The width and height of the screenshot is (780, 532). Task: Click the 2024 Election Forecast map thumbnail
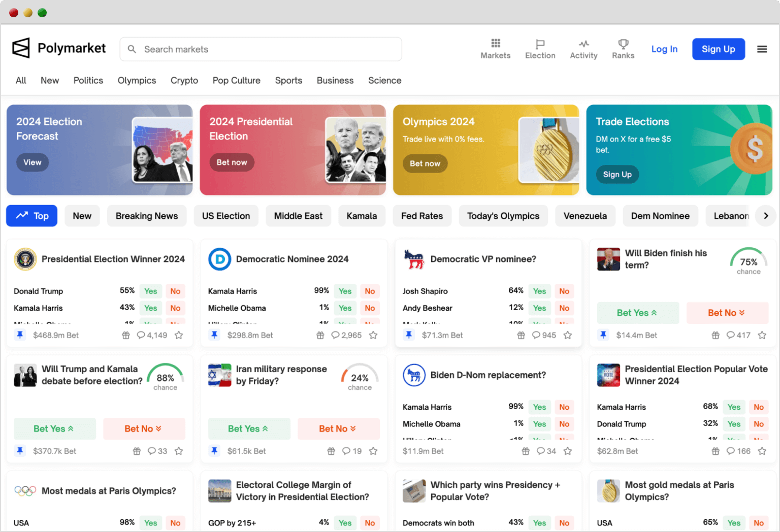click(162, 150)
